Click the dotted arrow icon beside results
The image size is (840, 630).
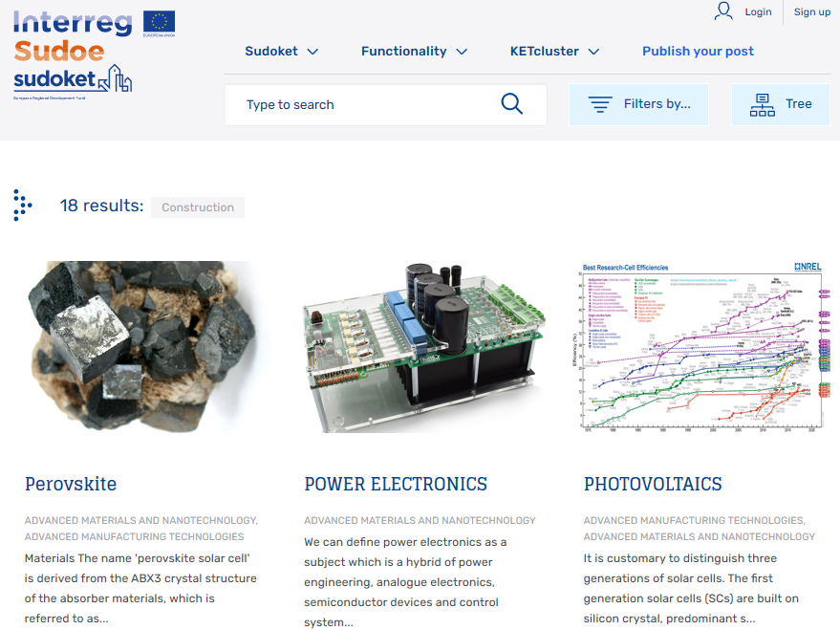[x=22, y=206]
